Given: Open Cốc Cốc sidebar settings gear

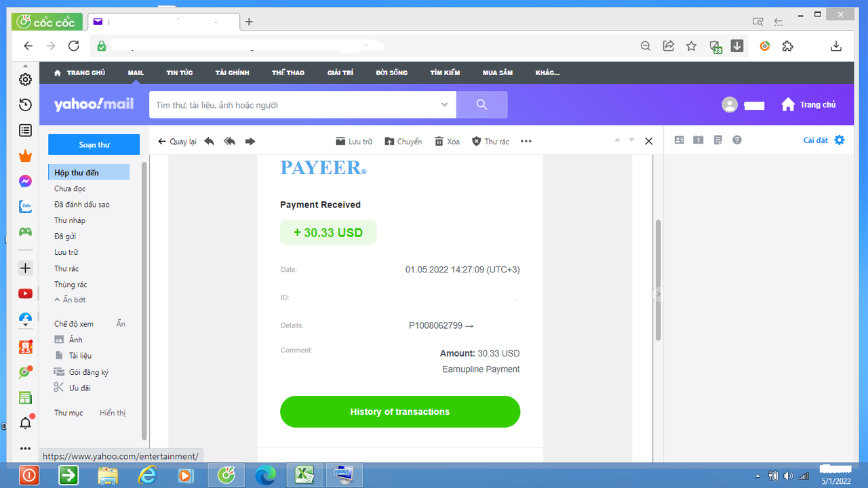Looking at the screenshot, I should point(25,79).
